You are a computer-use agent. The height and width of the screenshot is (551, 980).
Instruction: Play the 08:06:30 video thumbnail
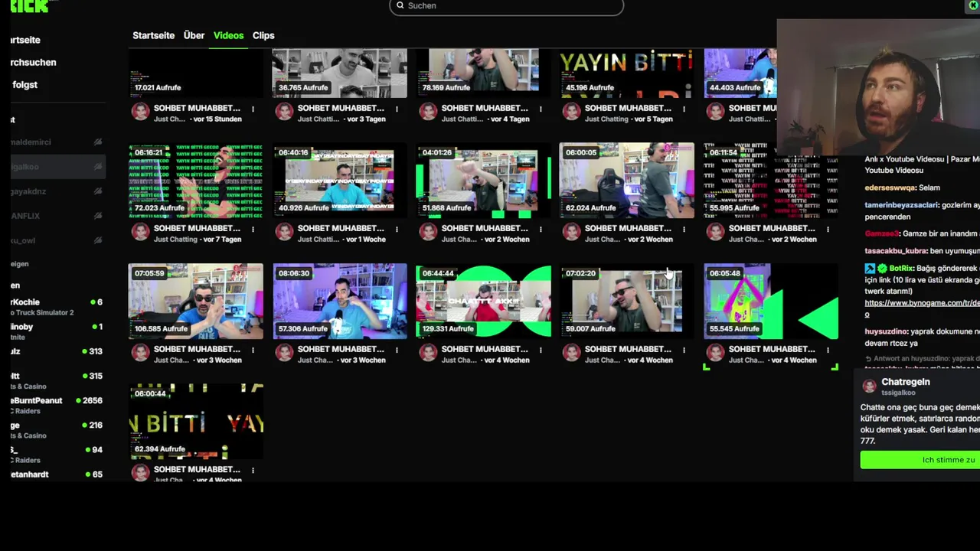pos(340,301)
